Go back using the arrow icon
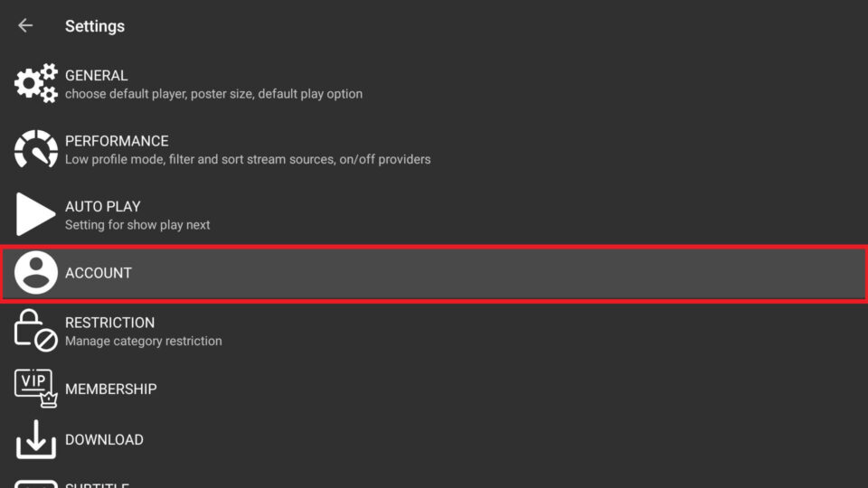This screenshot has width=868, height=488. pos(25,25)
